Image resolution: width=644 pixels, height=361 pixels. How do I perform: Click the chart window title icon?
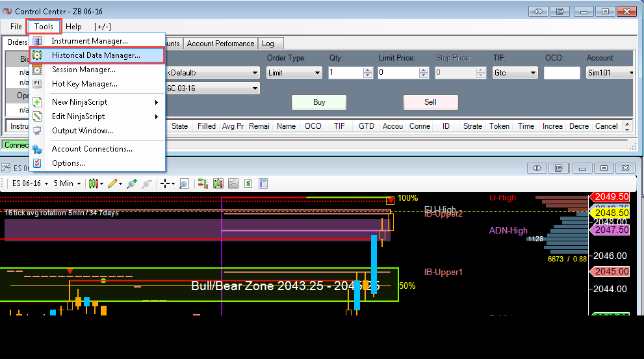point(6,168)
